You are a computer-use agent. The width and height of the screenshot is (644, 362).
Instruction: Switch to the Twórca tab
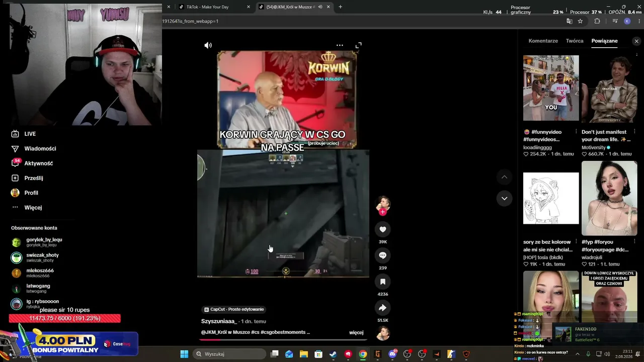575,41
